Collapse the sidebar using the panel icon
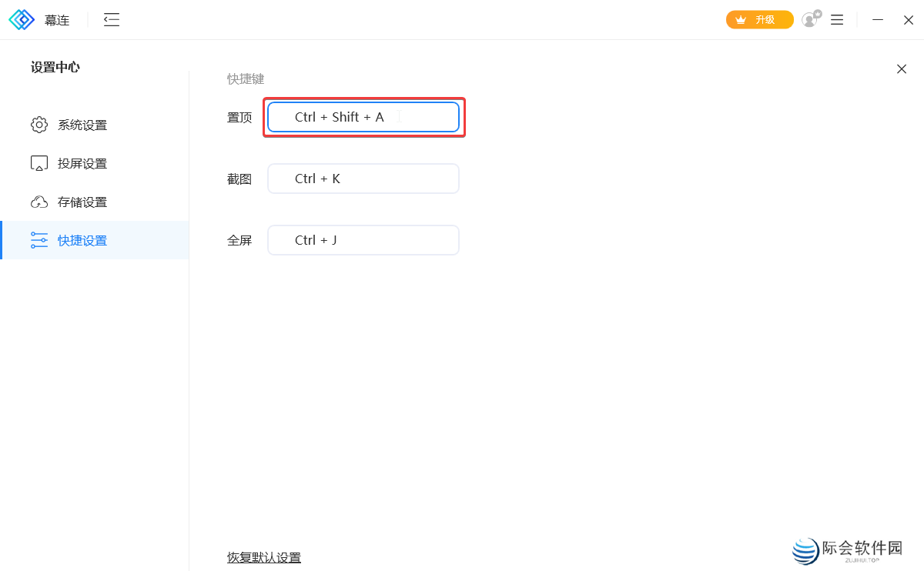Image resolution: width=924 pixels, height=571 pixels. click(111, 20)
